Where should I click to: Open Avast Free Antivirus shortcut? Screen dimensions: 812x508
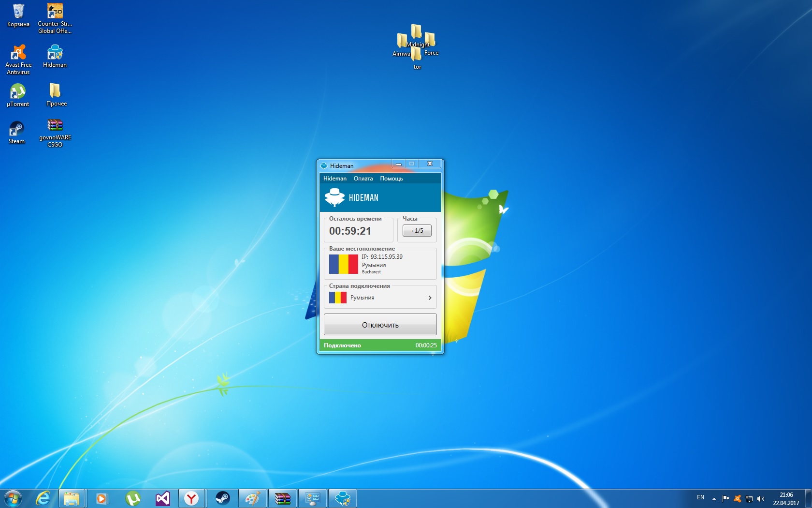(18, 53)
